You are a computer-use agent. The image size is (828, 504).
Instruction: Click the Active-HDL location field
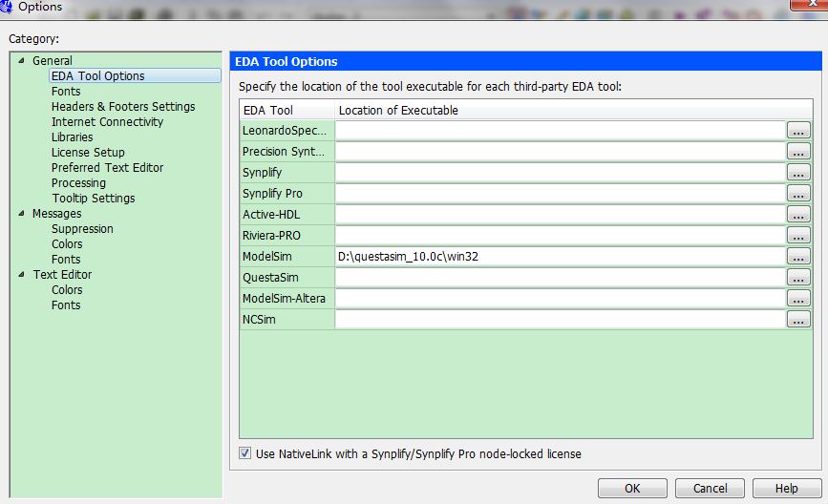click(x=561, y=215)
